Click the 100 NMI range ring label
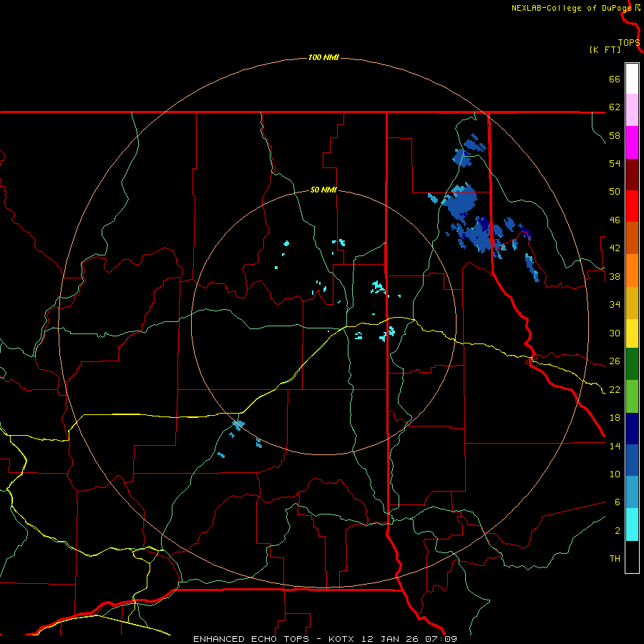The width and height of the screenshot is (644, 644). click(323, 57)
